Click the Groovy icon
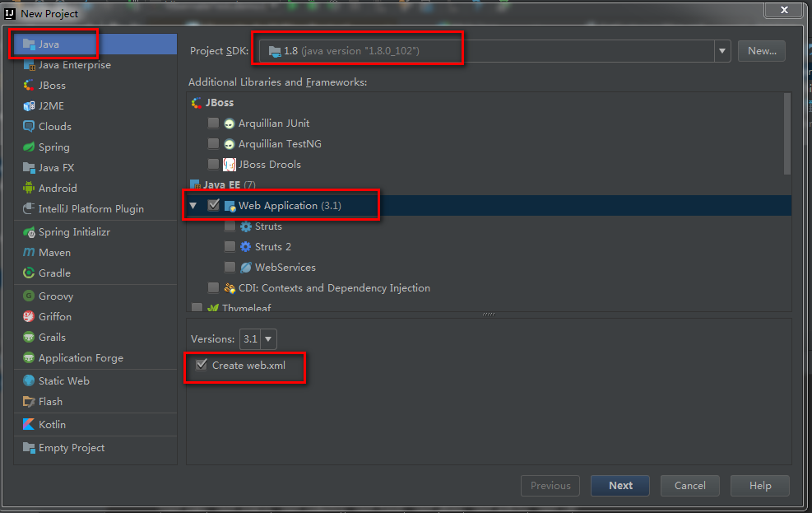 coord(29,296)
